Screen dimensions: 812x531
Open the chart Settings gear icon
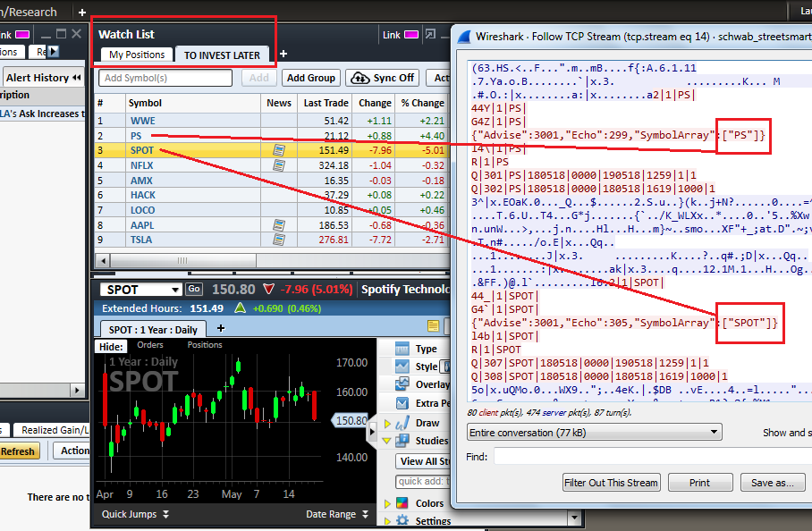pyautogui.click(x=402, y=520)
